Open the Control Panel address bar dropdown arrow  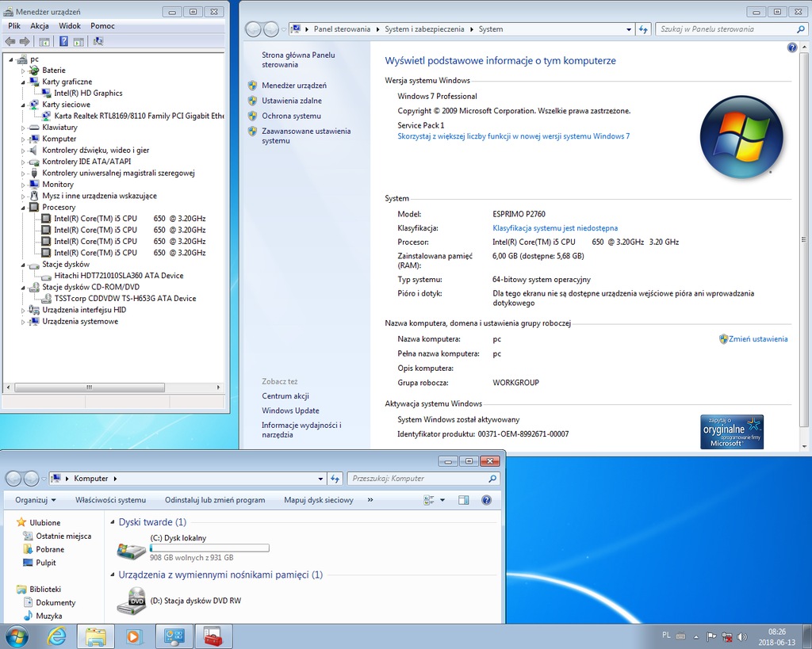pyautogui.click(x=629, y=29)
